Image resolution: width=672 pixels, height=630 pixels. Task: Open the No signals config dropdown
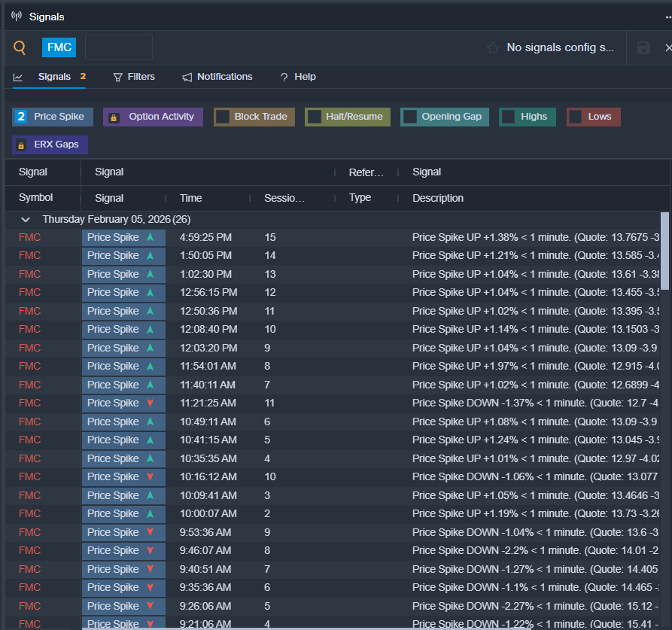point(560,48)
